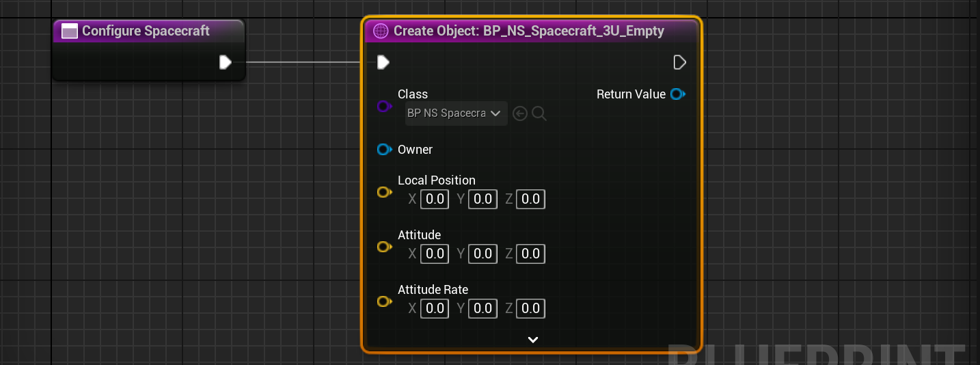Image resolution: width=980 pixels, height=365 pixels.
Task: Click the Attitude Y value field
Action: [482, 254]
